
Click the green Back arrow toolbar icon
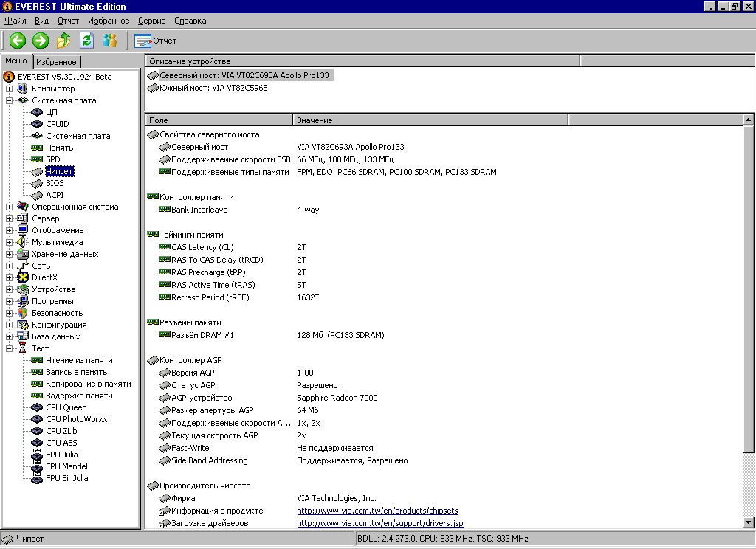click(18, 41)
